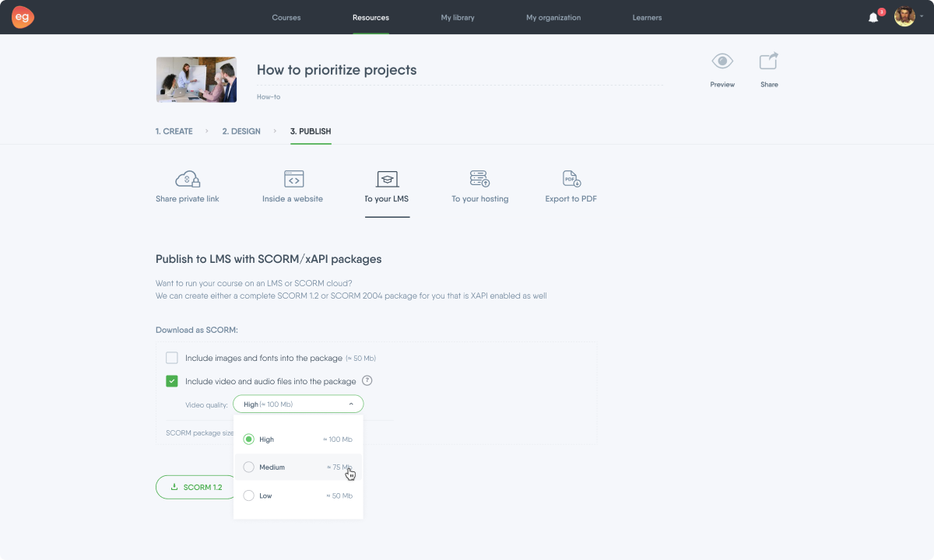Uncheck Include video and audio files checkbox
Screen dimensions: 934x560
coord(172,381)
